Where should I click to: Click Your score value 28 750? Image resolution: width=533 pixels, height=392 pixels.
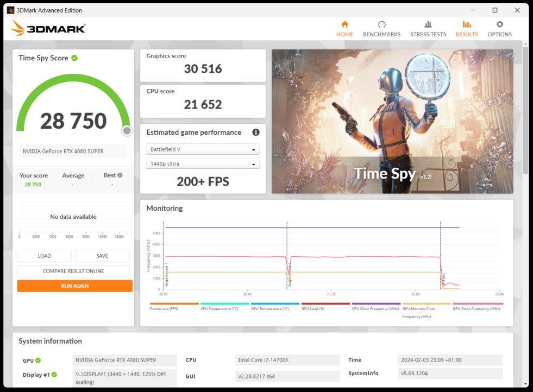(33, 185)
